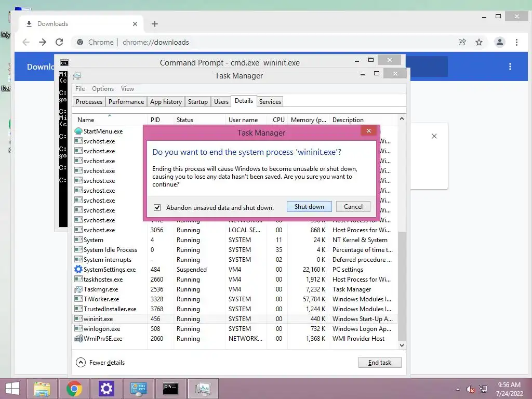Select the System Idle Process row
This screenshot has height=399, width=532.
click(x=235, y=250)
